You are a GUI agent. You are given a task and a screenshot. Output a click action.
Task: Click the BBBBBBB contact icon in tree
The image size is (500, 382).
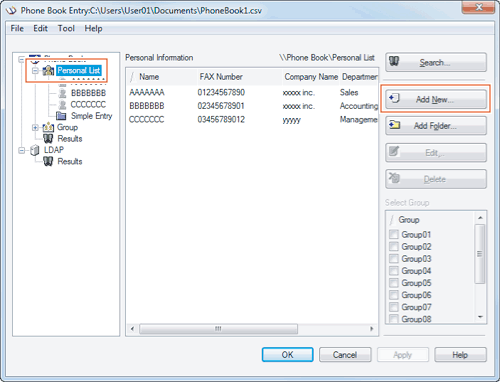coord(62,93)
